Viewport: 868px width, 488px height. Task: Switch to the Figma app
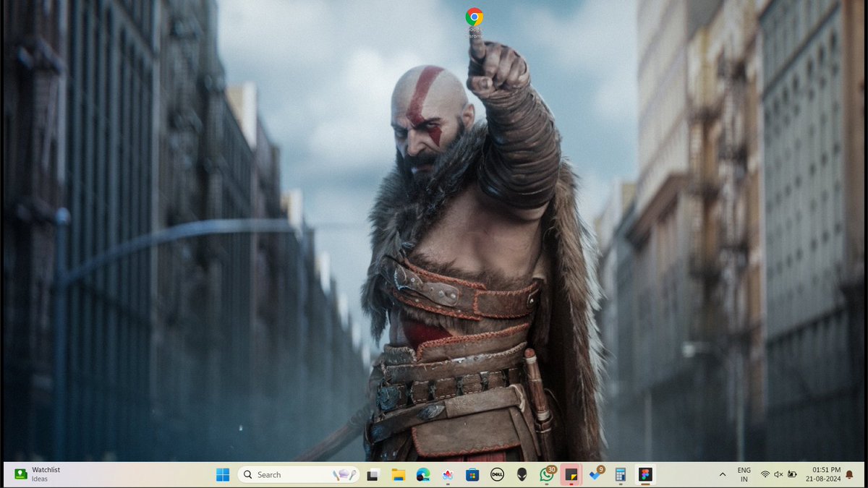[645, 475]
